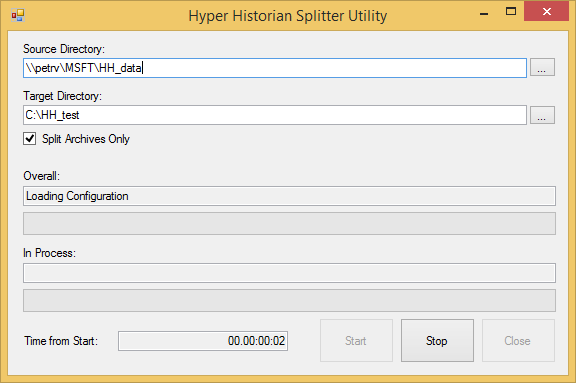
Task: Click the Source Directory label
Action: pyautogui.click(x=64, y=49)
